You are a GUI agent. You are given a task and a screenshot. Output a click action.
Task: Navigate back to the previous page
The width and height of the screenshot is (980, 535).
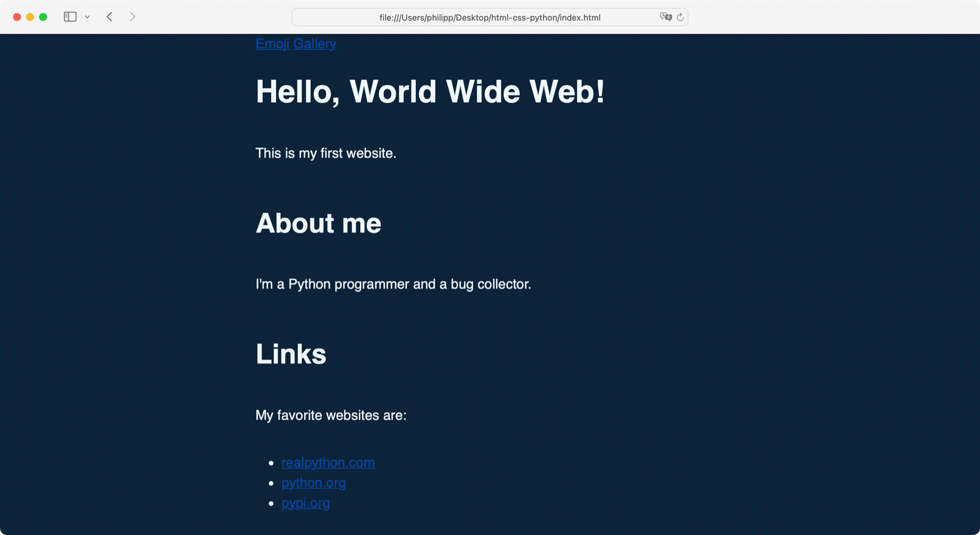[109, 16]
